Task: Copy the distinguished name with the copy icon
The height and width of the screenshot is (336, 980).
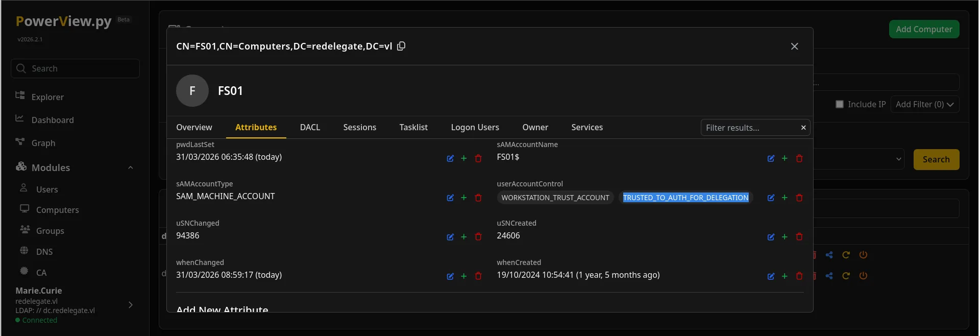Action: pos(401,46)
